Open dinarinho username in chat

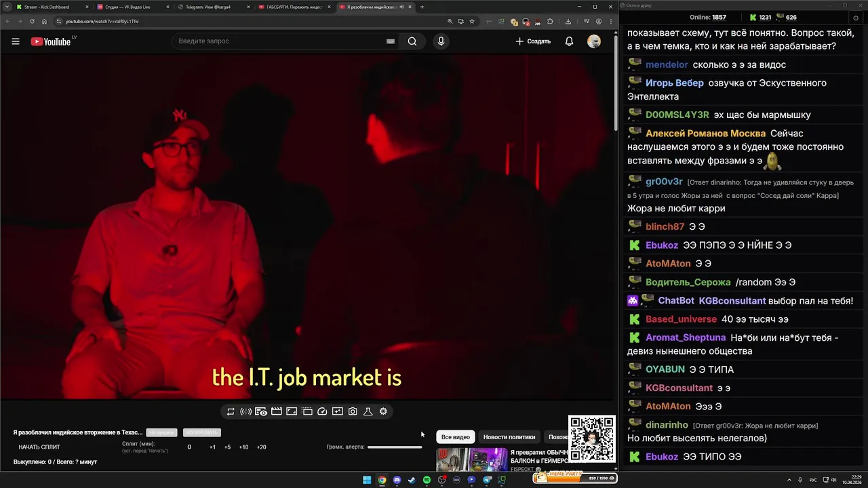click(667, 425)
